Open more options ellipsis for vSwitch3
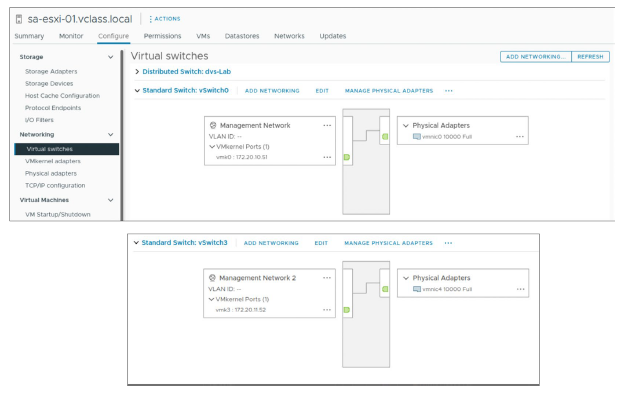 [x=448, y=243]
